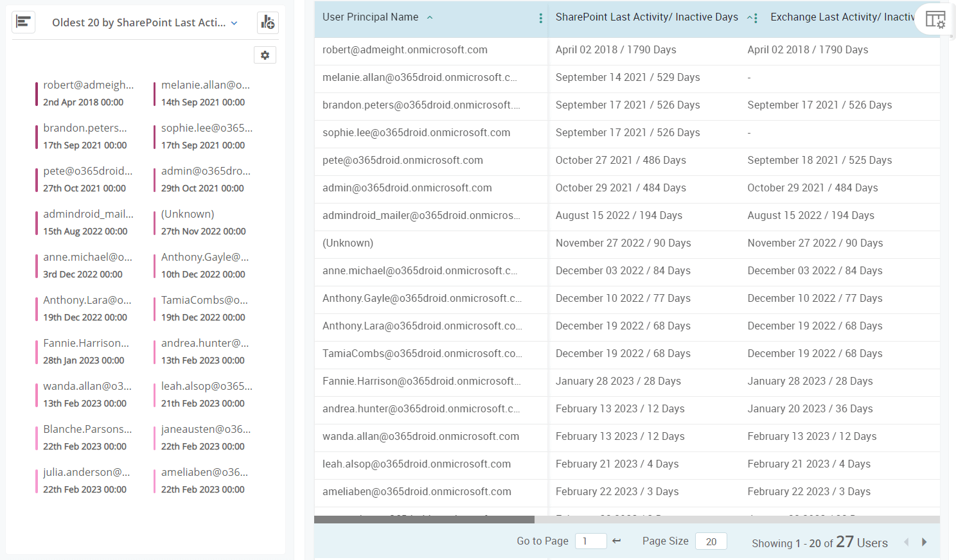Click the kebab menu on User Principal Name column

[x=540, y=17]
